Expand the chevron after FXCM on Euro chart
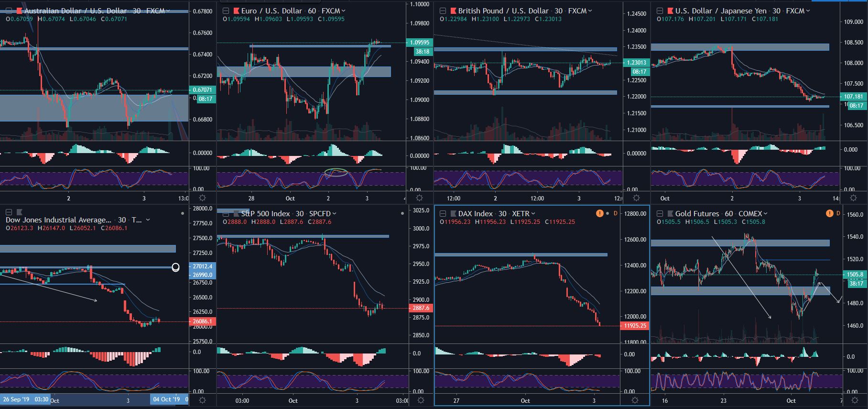Image resolution: width=868 pixels, height=409 pixels. [344, 11]
